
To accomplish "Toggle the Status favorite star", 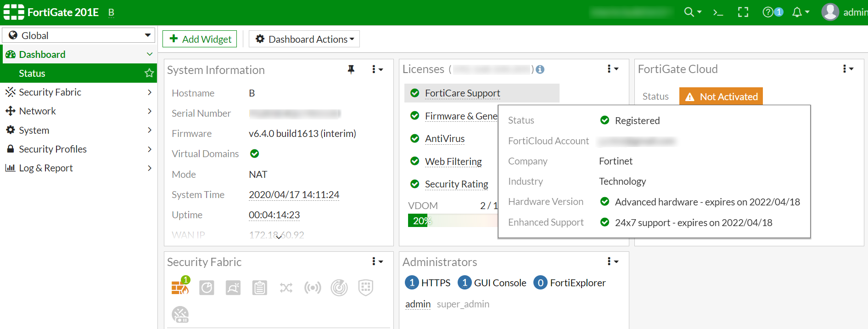I will coord(149,73).
